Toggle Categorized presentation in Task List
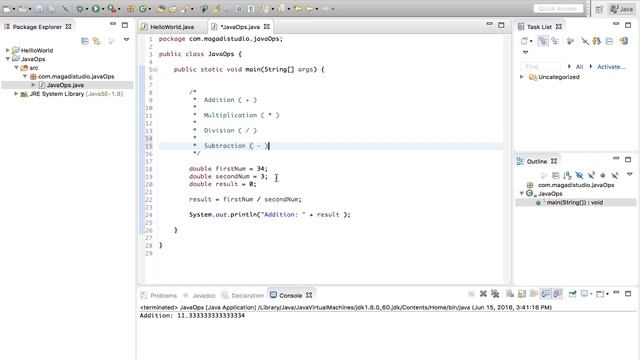640x360 pixels. point(542,41)
